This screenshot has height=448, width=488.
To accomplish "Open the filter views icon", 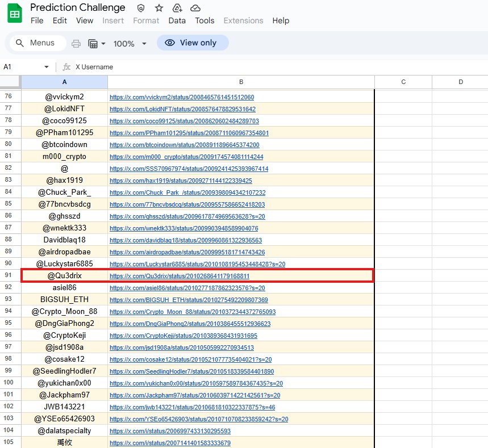I will click(93, 44).
